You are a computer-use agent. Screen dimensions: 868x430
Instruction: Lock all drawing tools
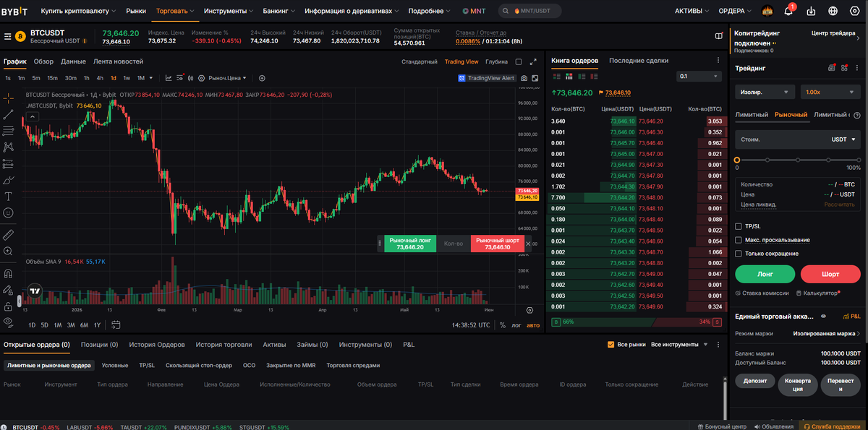click(8, 306)
